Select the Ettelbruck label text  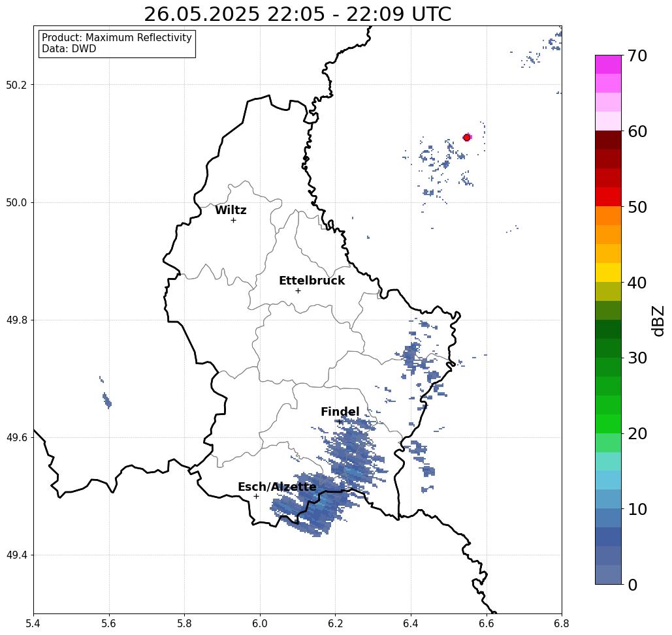[x=312, y=281]
